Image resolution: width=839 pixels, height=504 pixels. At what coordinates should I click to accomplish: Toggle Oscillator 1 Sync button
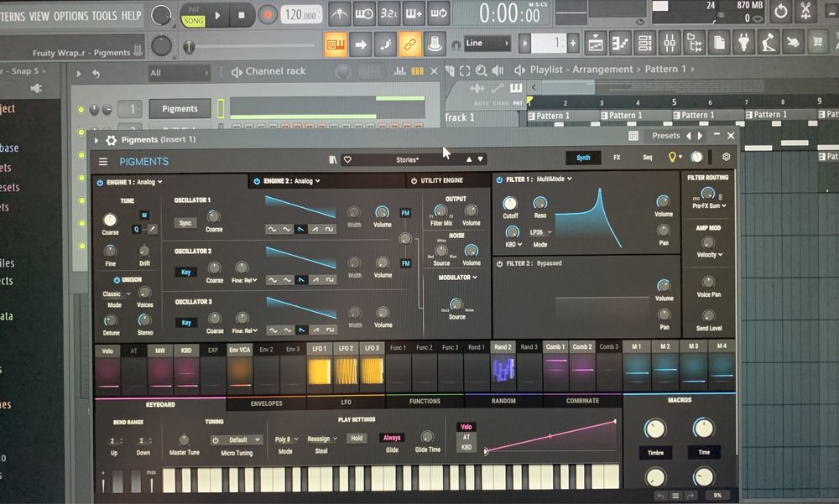(x=185, y=222)
